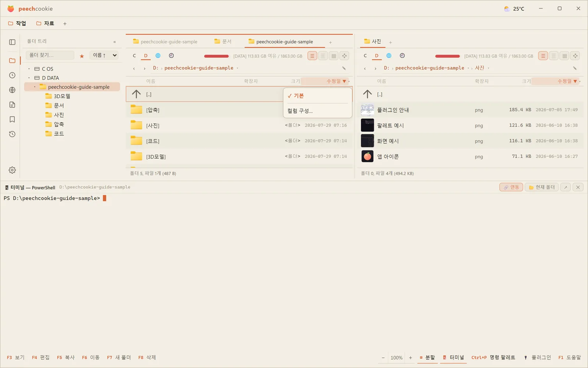Open the right pane path dropdown after 사진
The image size is (588, 368).
(488, 68)
